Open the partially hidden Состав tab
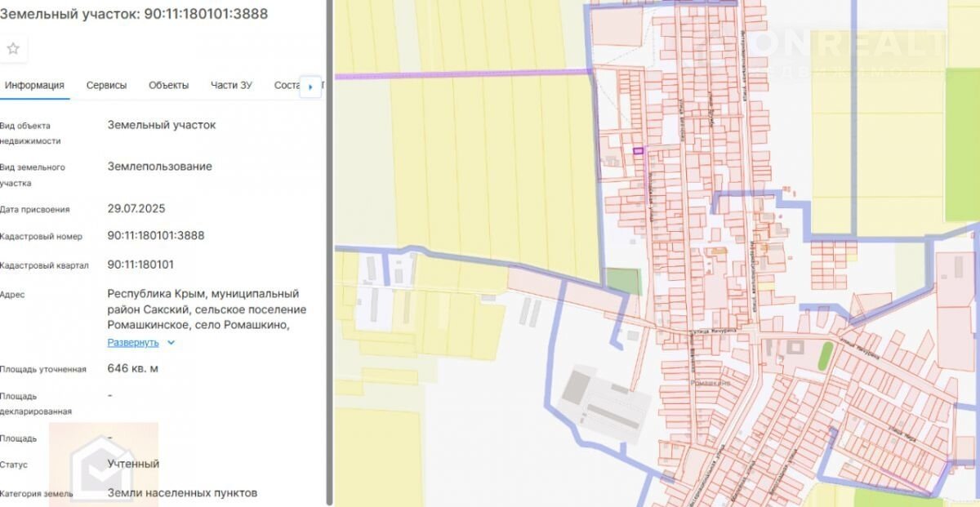980x507 pixels. point(286,86)
